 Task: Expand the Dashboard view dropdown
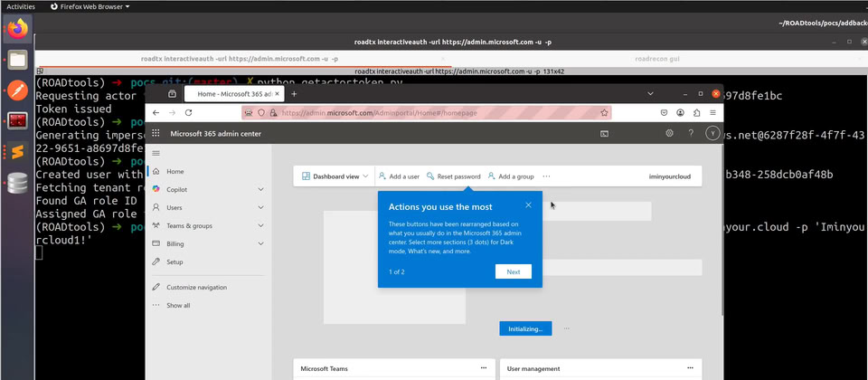pos(335,176)
